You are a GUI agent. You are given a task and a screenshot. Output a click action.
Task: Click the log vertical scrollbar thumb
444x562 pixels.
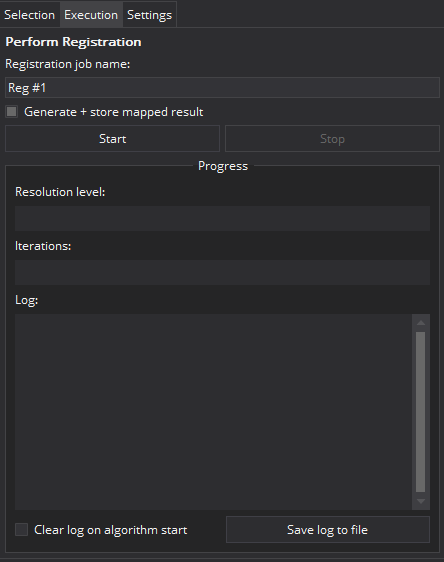(421, 412)
